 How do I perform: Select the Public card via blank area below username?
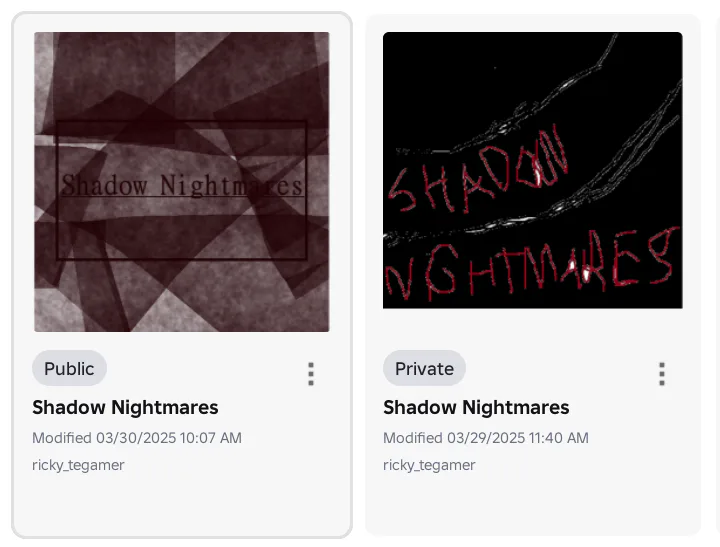click(x=182, y=505)
